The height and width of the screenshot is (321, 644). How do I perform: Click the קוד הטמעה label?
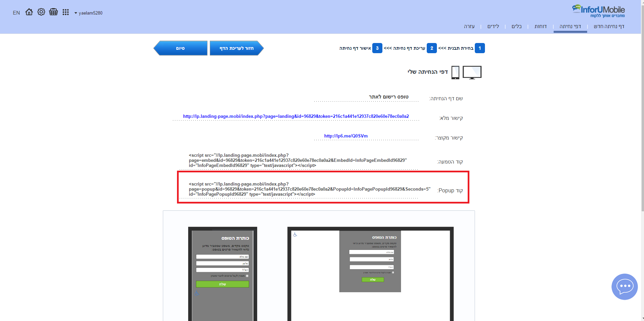[x=450, y=162]
